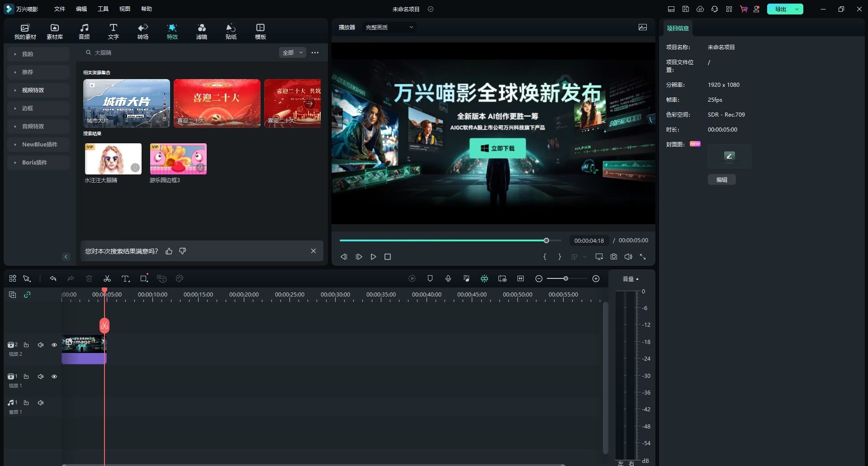
Task: Expand the 我的 category
Action: (x=38, y=54)
